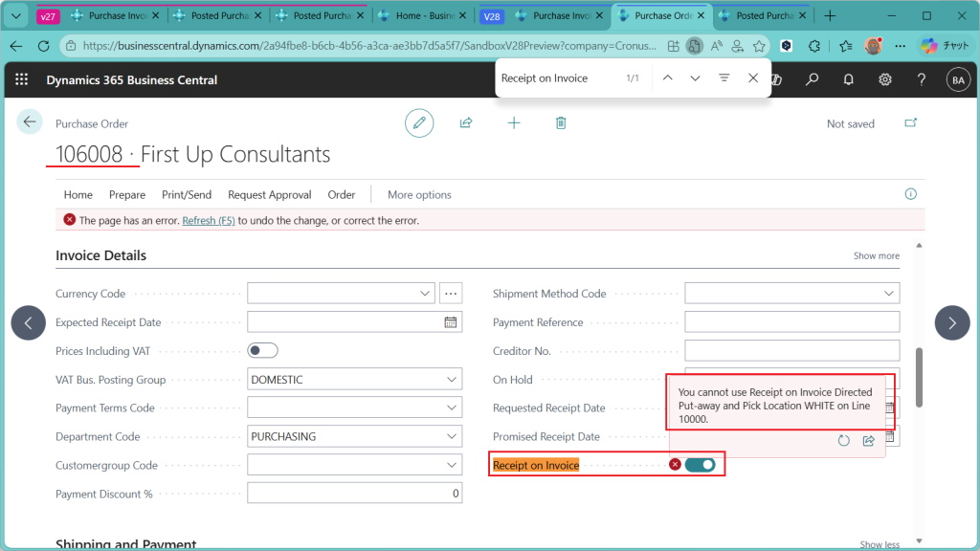The width and height of the screenshot is (980, 551).
Task: Open Expected Receipt Date calendar picker
Action: pos(451,322)
